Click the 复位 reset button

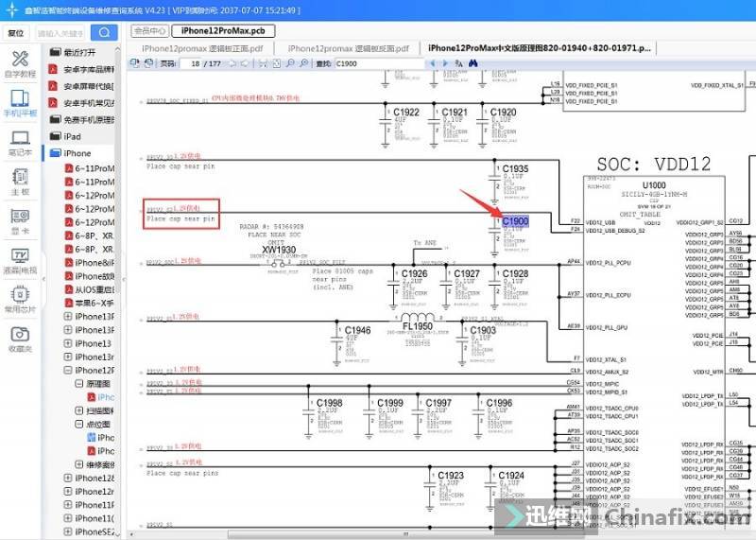[16, 32]
